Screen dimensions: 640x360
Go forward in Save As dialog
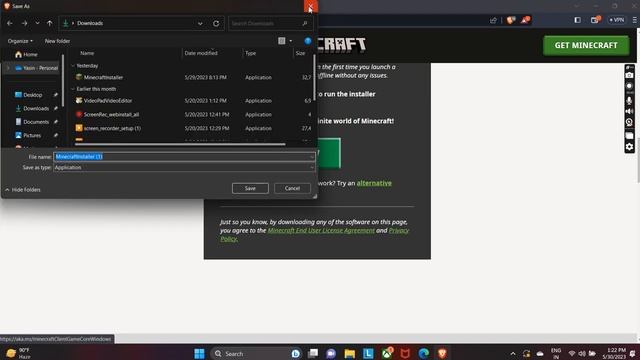tap(24, 23)
